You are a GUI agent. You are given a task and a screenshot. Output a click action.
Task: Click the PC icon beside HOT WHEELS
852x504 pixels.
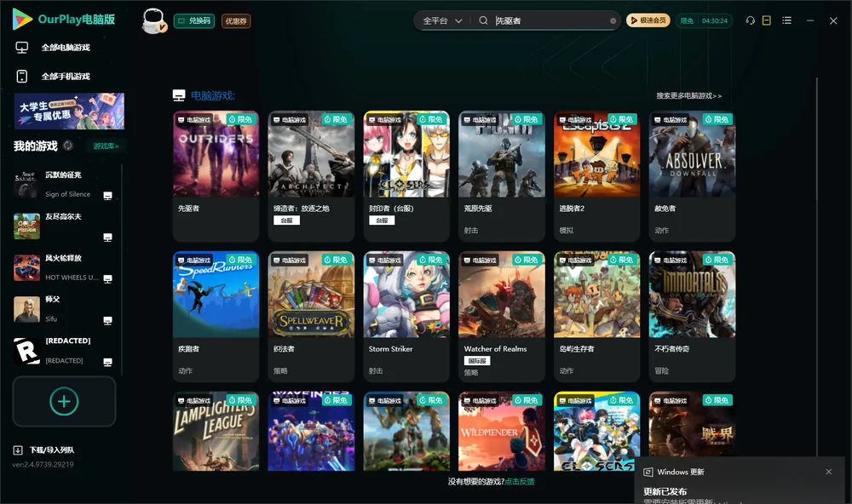107,279
